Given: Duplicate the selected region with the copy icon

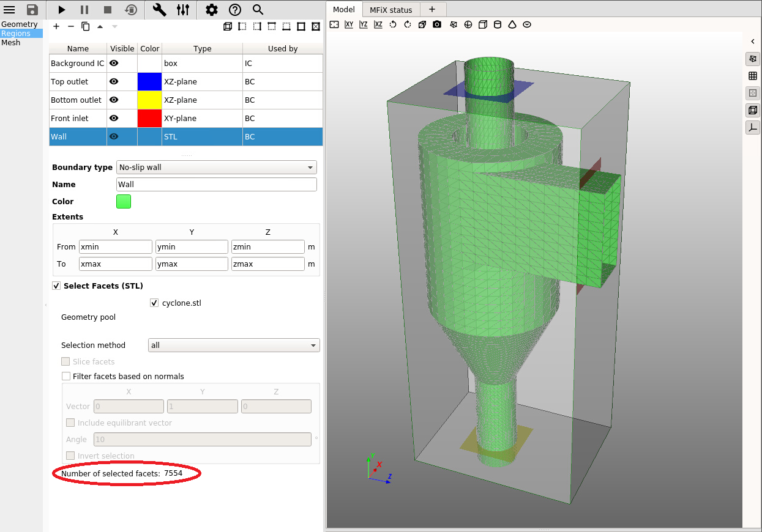Looking at the screenshot, I should [x=86, y=26].
